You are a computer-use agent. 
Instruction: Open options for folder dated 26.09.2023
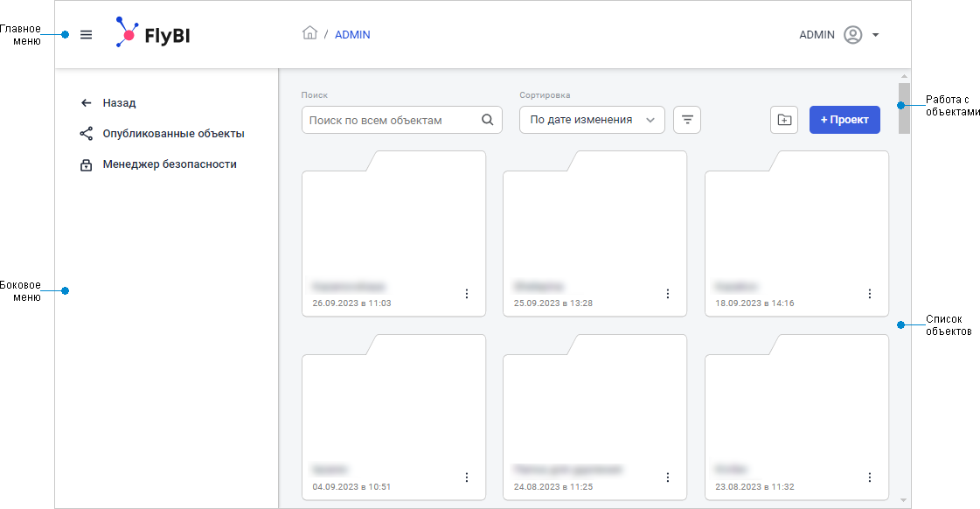coord(467,294)
